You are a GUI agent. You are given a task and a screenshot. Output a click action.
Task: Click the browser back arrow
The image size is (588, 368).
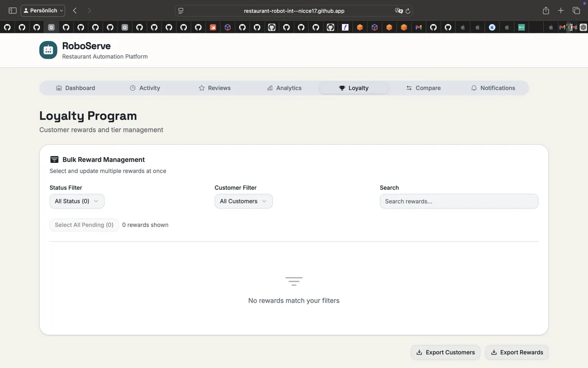(74, 10)
